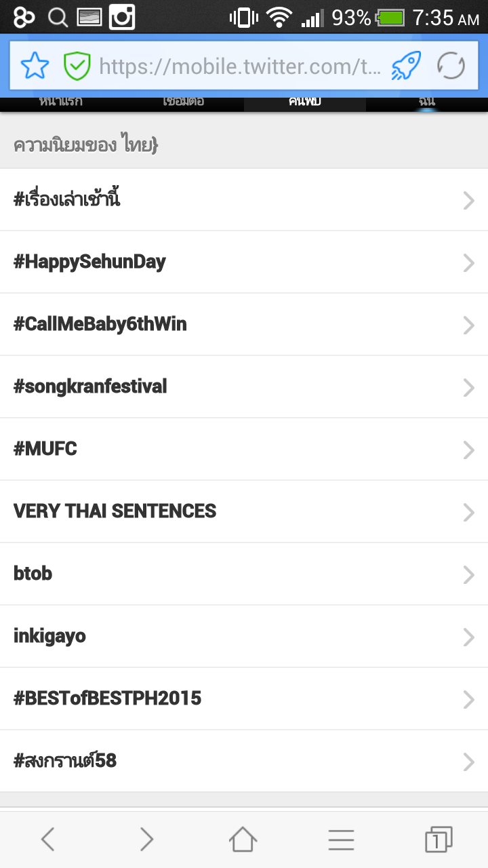This screenshot has height=868, width=488.
Task: Expand chevron beside inkigayo trend
Action: pyautogui.click(x=468, y=637)
